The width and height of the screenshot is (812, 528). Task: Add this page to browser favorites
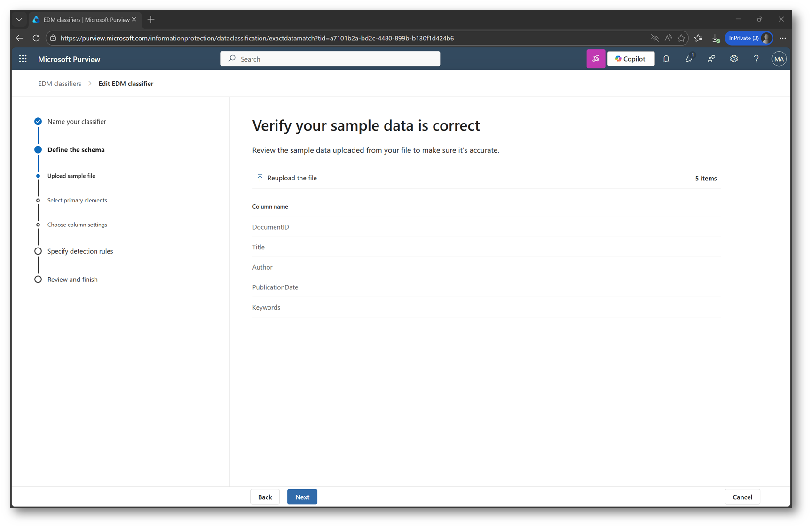pos(681,38)
